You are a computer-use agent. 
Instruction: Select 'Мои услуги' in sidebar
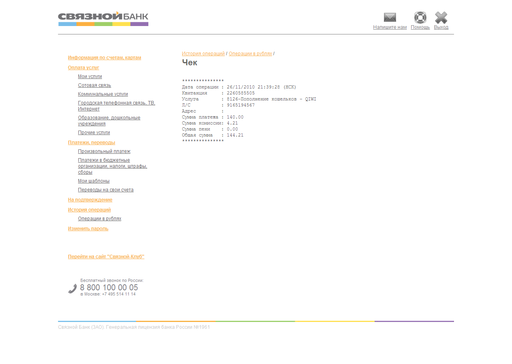click(90, 77)
